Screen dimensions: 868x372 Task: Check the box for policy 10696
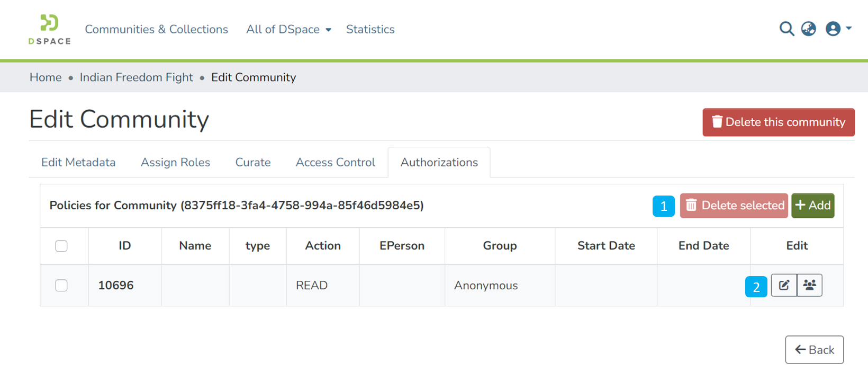coord(61,285)
